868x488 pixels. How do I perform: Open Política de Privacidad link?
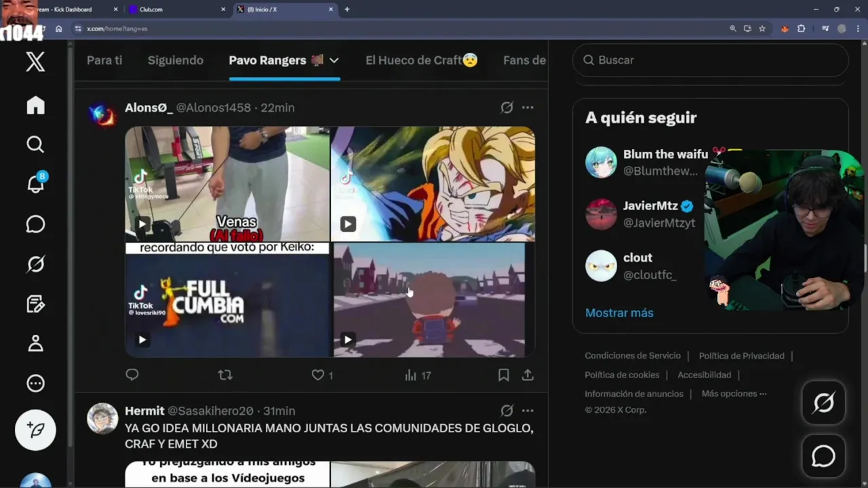coord(741,356)
